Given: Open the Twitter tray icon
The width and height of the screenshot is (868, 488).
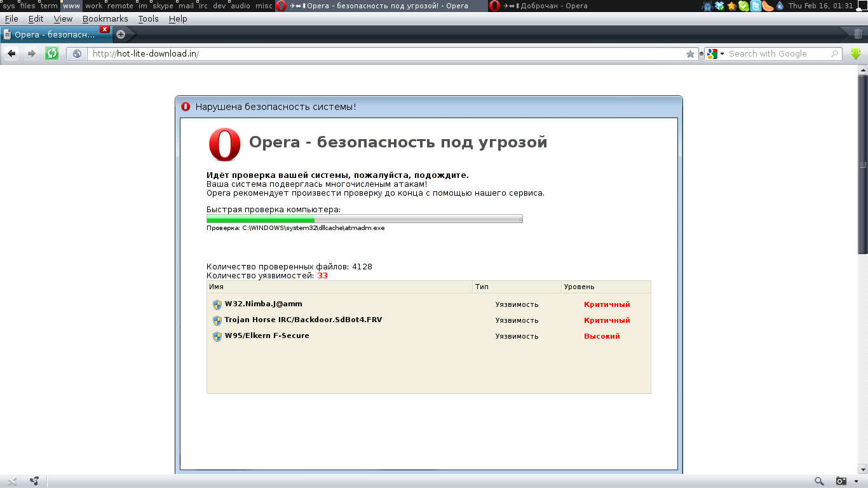Looking at the screenshot, I should coord(756,6).
